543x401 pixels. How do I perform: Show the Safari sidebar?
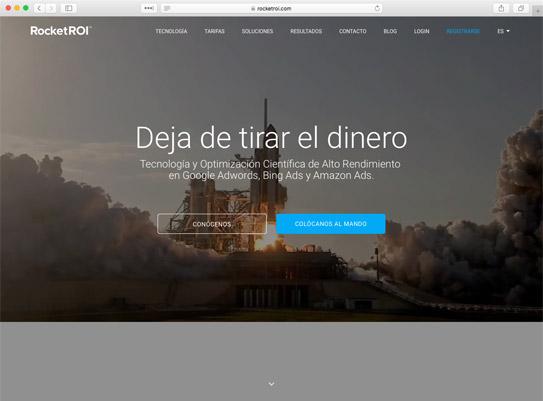coord(69,8)
